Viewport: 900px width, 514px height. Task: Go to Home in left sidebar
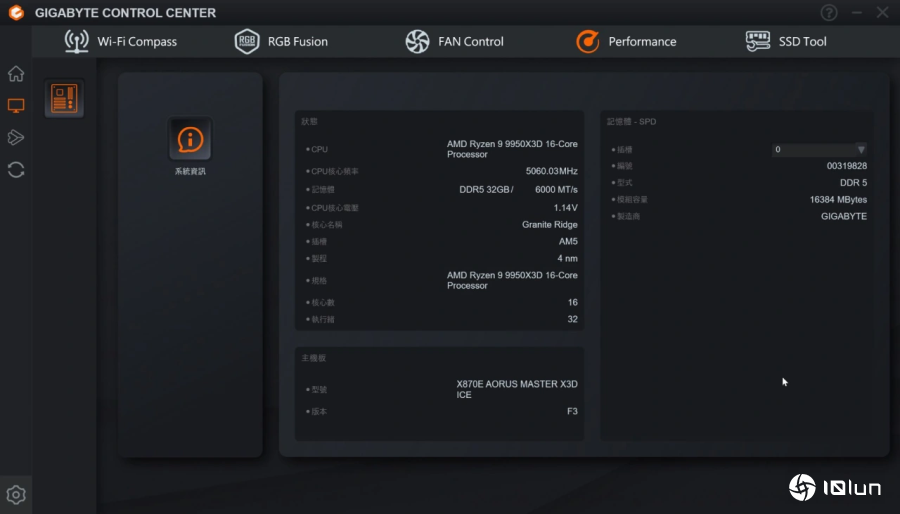pos(16,73)
